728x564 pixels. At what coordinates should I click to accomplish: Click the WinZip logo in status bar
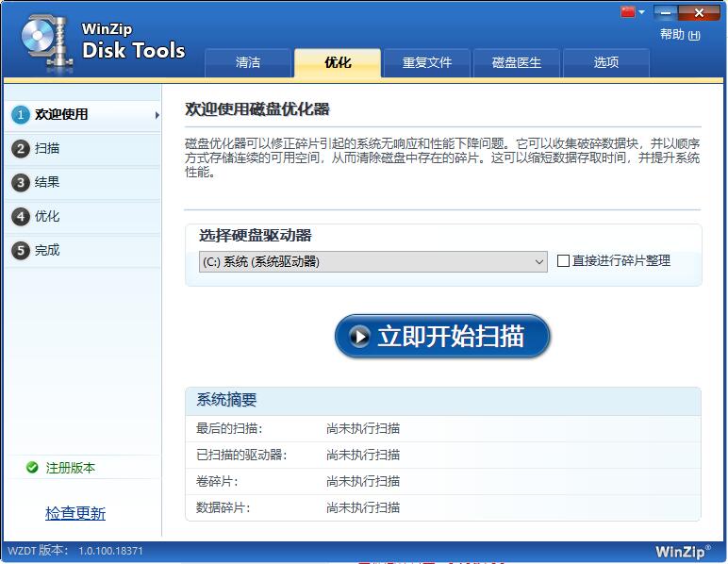pos(683,551)
